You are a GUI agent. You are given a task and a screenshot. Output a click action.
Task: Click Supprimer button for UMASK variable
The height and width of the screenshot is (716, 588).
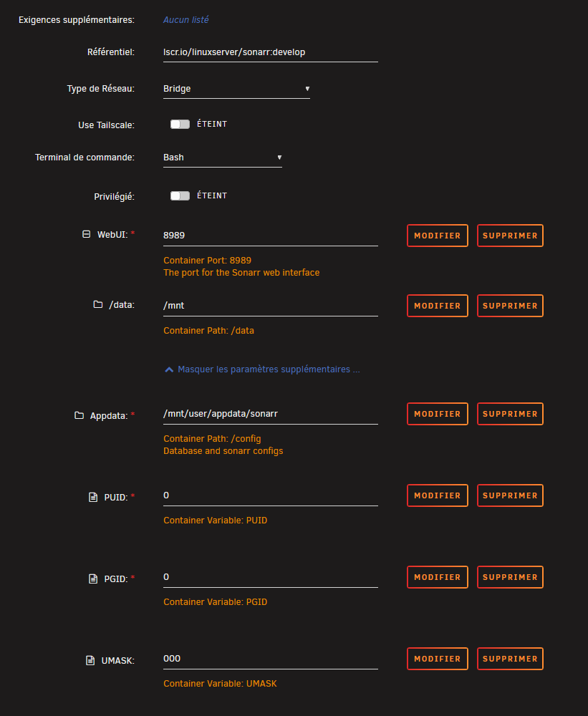pos(510,659)
